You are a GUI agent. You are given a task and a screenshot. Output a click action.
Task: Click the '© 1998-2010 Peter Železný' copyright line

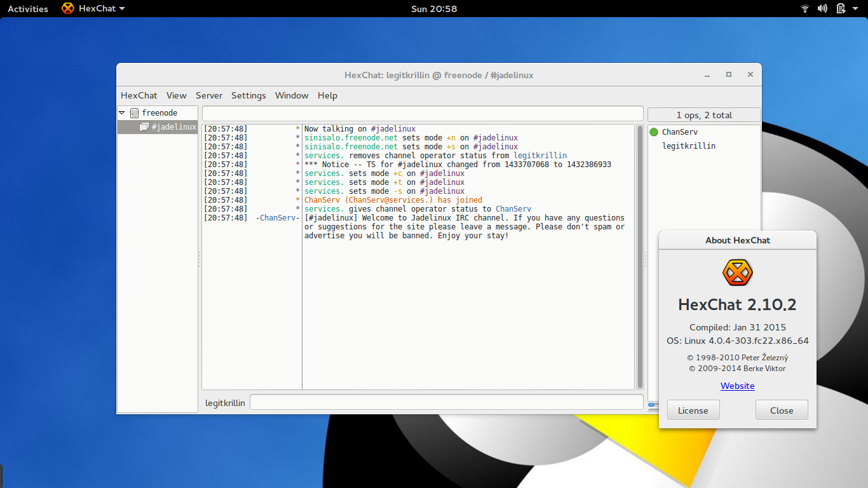(x=738, y=358)
